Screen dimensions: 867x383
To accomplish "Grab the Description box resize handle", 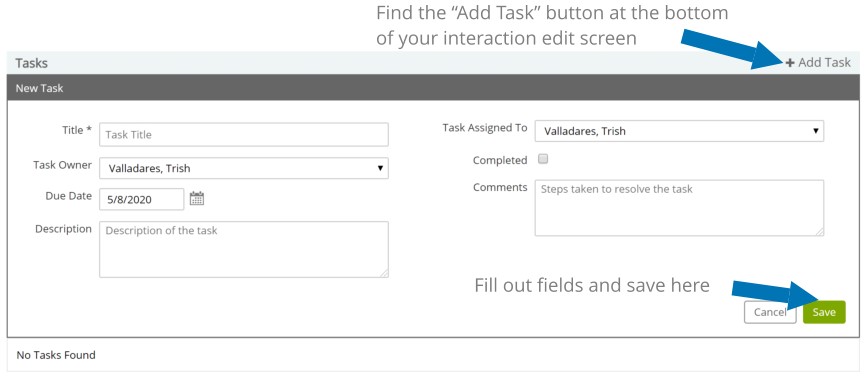I will (384, 273).
